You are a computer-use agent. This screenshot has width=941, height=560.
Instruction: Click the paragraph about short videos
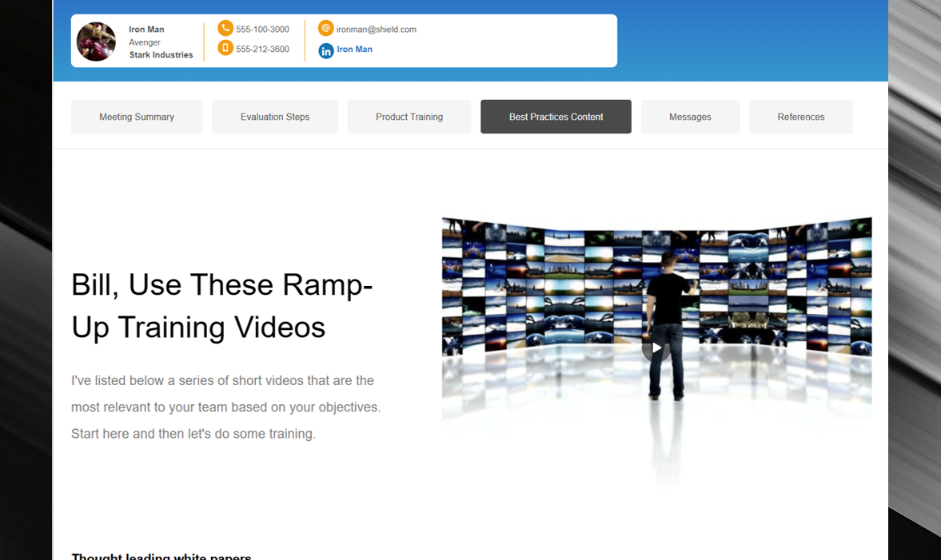tap(225, 407)
